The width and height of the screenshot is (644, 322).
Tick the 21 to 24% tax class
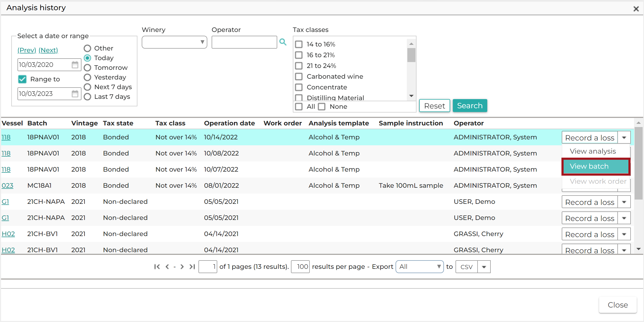[299, 66]
